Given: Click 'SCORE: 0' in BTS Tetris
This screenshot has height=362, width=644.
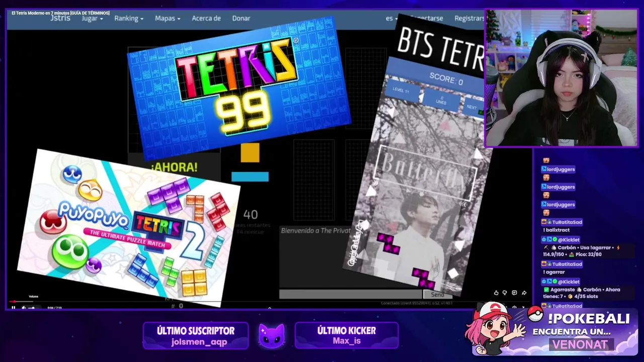Looking at the screenshot, I should (x=446, y=79).
